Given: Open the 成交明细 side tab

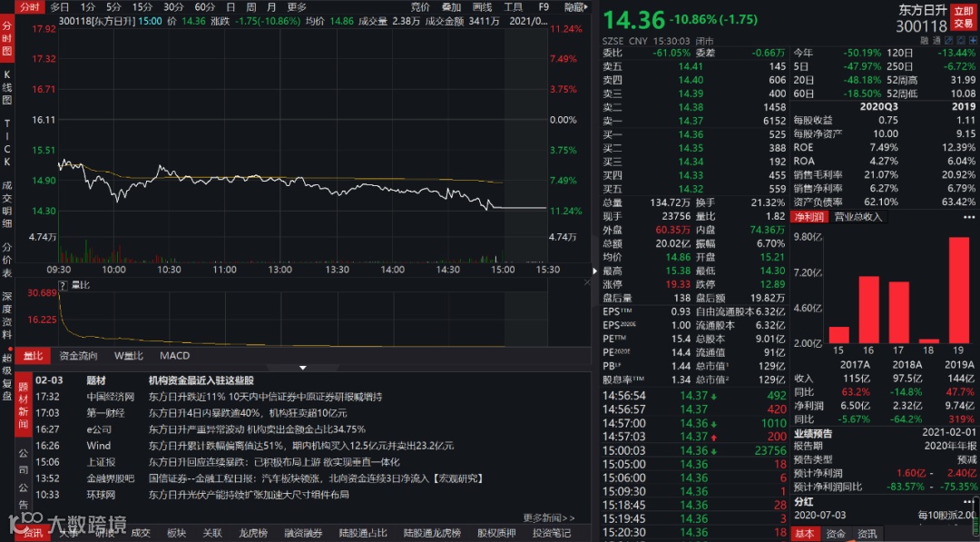Looking at the screenshot, I should click(x=7, y=203).
